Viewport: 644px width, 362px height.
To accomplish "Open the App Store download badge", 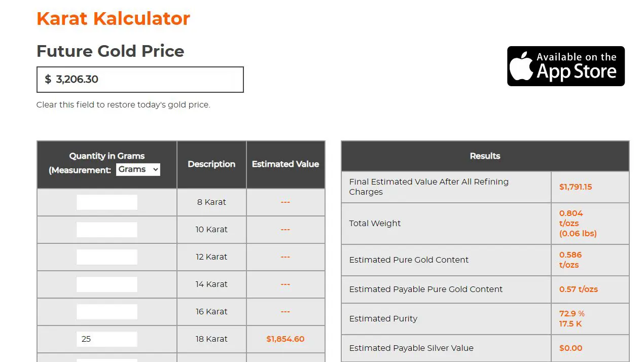I will (565, 66).
